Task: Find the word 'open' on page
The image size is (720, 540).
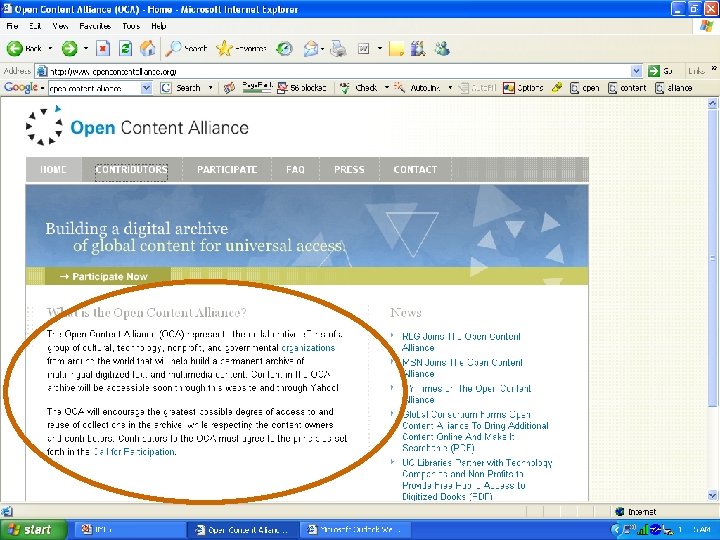Action: [x=585, y=88]
